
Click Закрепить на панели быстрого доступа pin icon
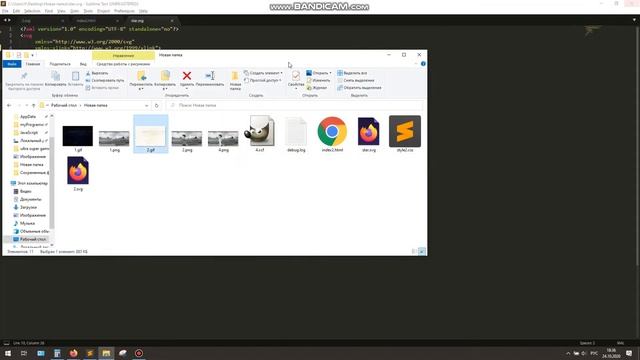pyautogui.click(x=24, y=76)
